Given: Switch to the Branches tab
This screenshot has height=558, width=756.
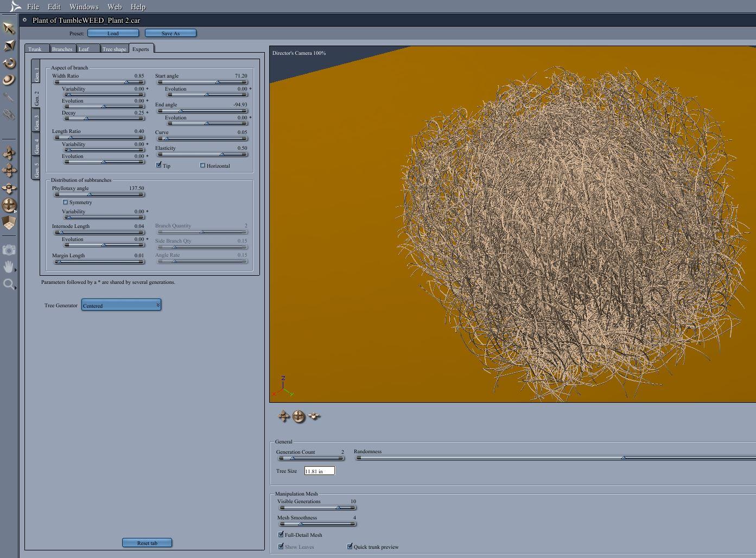Looking at the screenshot, I should (x=62, y=49).
